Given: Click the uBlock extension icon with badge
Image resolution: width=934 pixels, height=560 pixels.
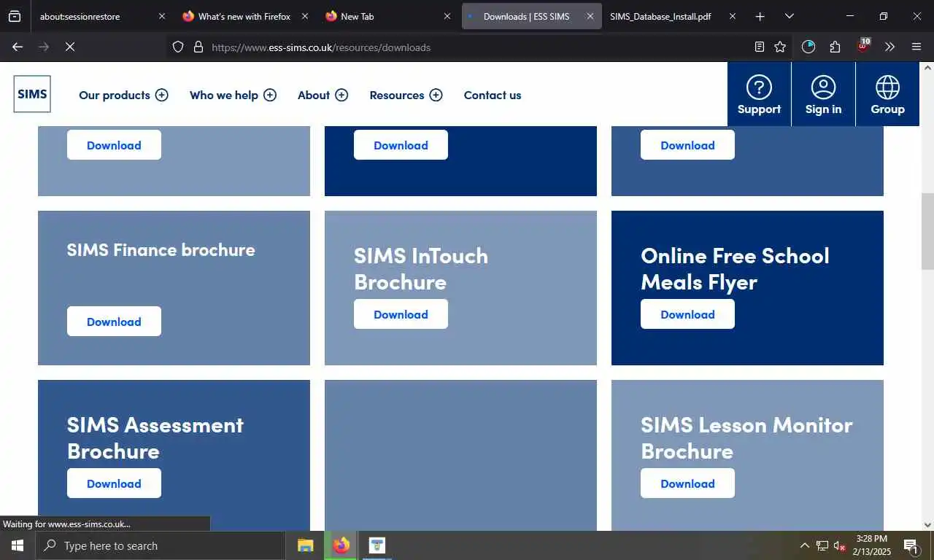Looking at the screenshot, I should pyautogui.click(x=863, y=46).
